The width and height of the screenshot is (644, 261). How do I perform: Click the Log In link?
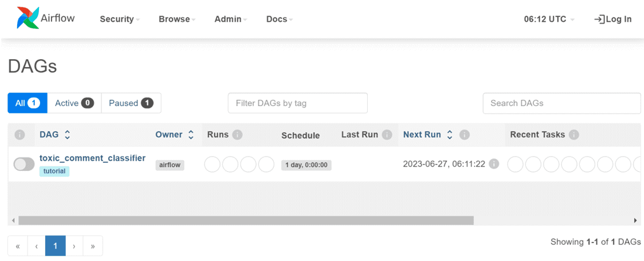pyautogui.click(x=613, y=19)
